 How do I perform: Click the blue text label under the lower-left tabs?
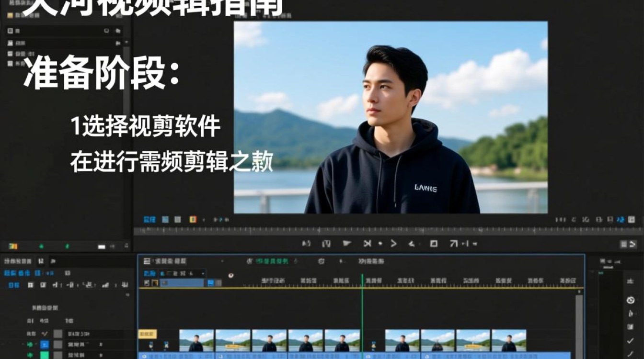[17, 272]
